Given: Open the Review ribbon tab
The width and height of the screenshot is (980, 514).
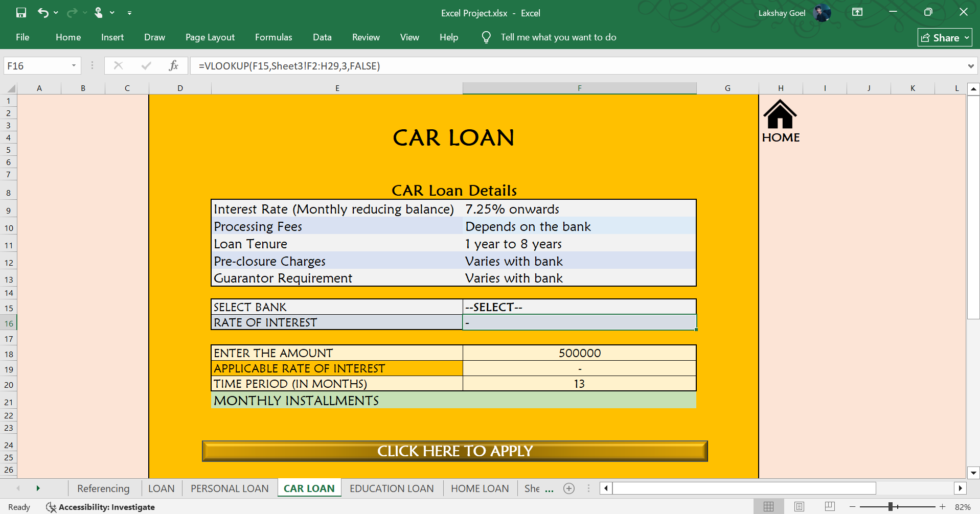Looking at the screenshot, I should (x=366, y=37).
